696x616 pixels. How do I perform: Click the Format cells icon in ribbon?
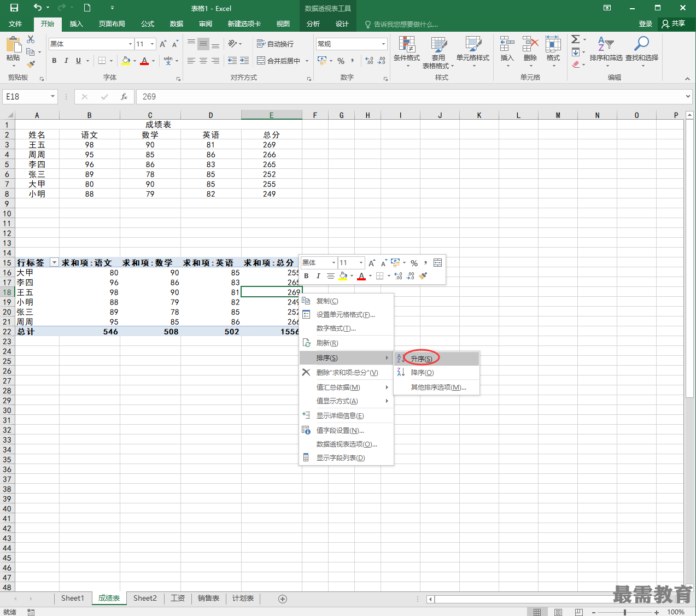click(x=553, y=45)
